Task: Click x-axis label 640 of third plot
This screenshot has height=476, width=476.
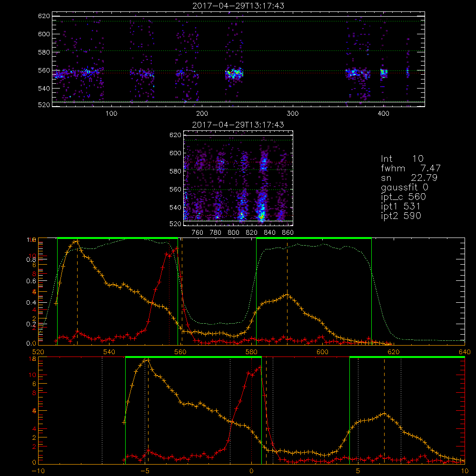Action: coord(465,352)
